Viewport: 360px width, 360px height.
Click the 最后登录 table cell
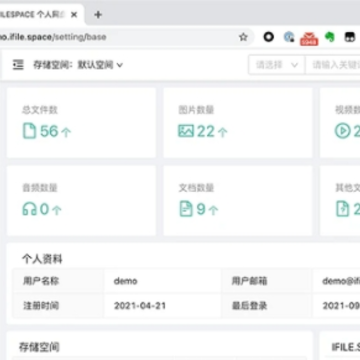(267, 306)
